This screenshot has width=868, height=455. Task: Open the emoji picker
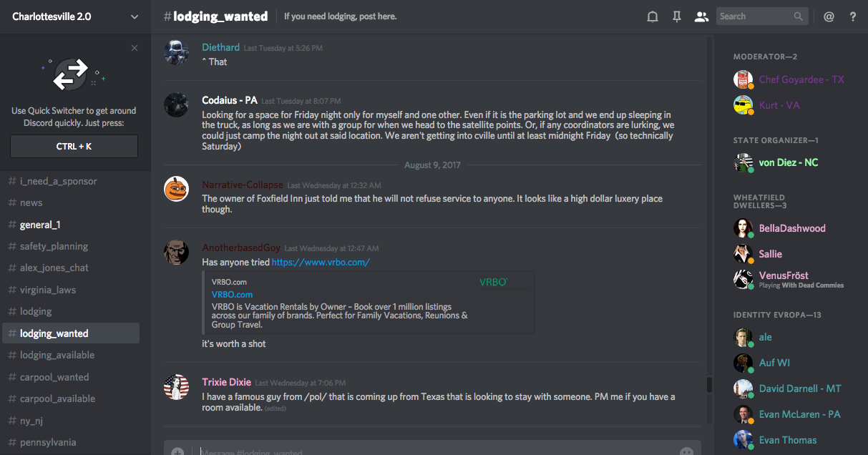tap(686, 451)
